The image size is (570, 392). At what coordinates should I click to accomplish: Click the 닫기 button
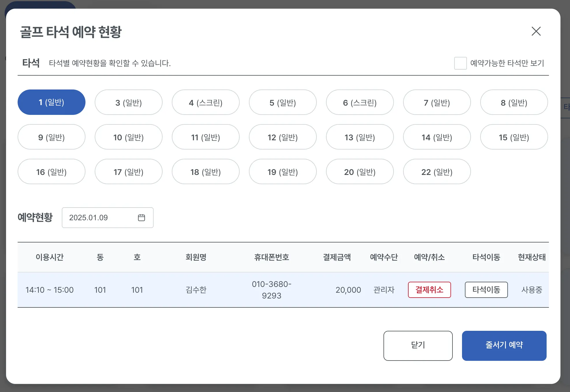418,346
